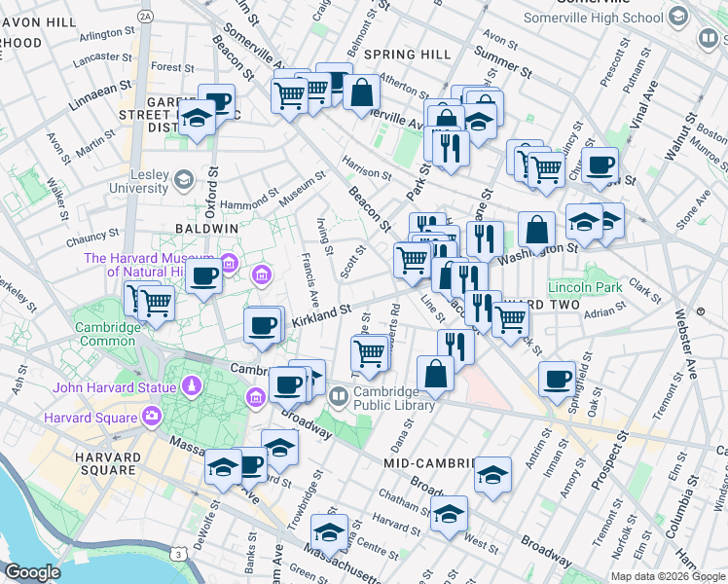Open graduation cap marker near Mid-Cambridge label
The height and width of the screenshot is (584, 728).
coord(493,475)
